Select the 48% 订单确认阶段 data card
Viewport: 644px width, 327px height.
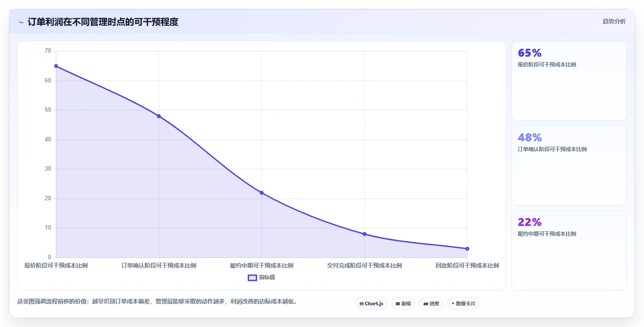click(x=569, y=165)
